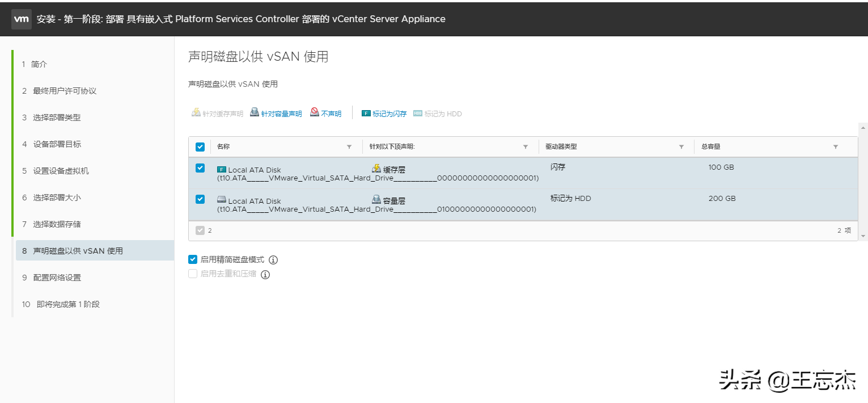The width and height of the screenshot is (868, 403).
Task: Click flash disk icon in first row
Action: 222,169
